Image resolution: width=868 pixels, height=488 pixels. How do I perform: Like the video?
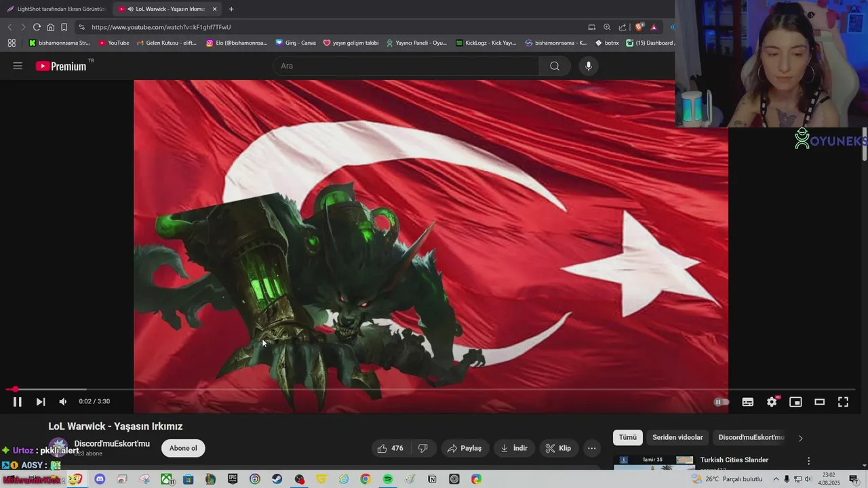pos(390,448)
